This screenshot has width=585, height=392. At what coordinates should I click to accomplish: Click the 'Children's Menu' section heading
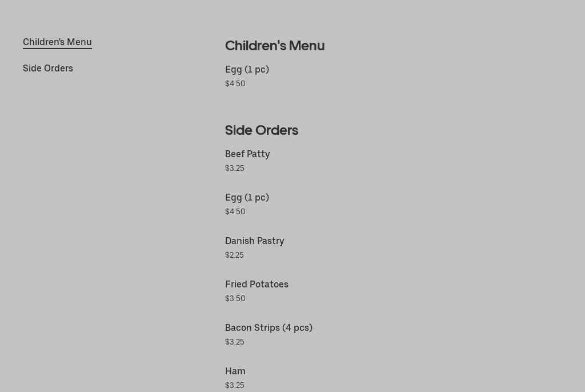click(275, 46)
